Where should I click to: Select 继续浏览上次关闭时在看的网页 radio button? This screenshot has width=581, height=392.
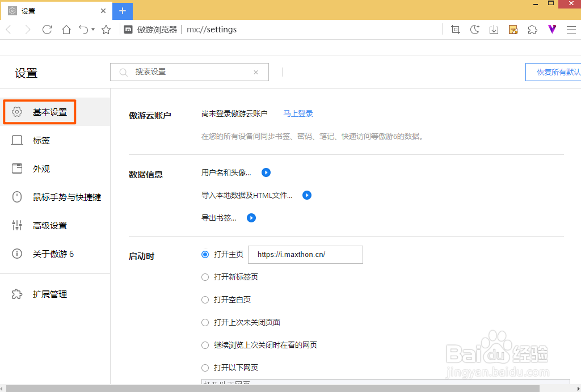pyautogui.click(x=205, y=345)
